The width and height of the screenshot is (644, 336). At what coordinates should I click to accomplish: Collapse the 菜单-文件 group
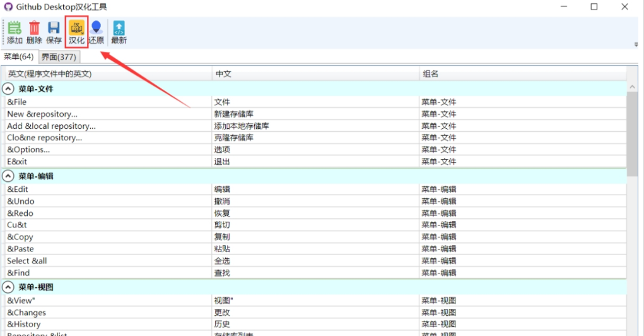tap(8, 89)
